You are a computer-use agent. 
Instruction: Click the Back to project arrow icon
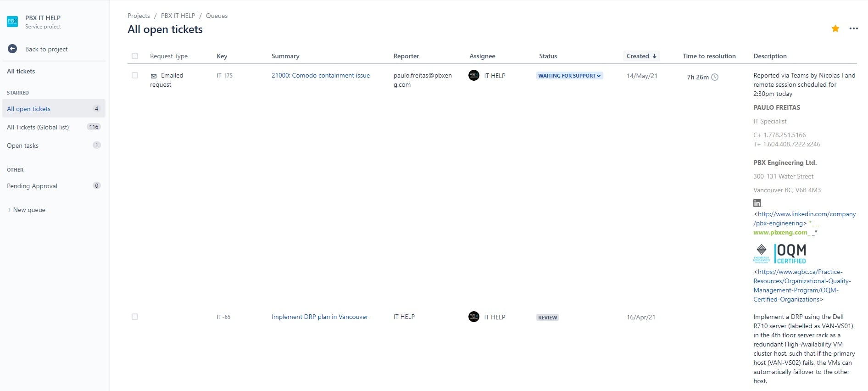(12, 49)
